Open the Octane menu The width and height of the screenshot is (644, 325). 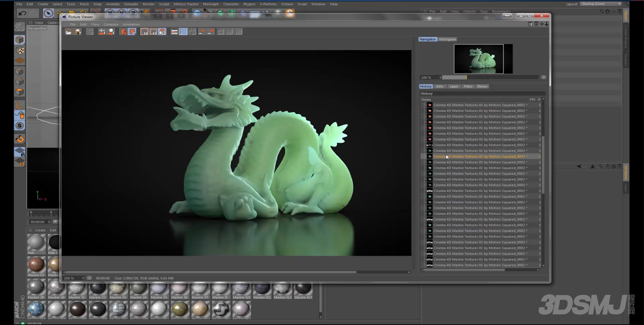coord(287,4)
